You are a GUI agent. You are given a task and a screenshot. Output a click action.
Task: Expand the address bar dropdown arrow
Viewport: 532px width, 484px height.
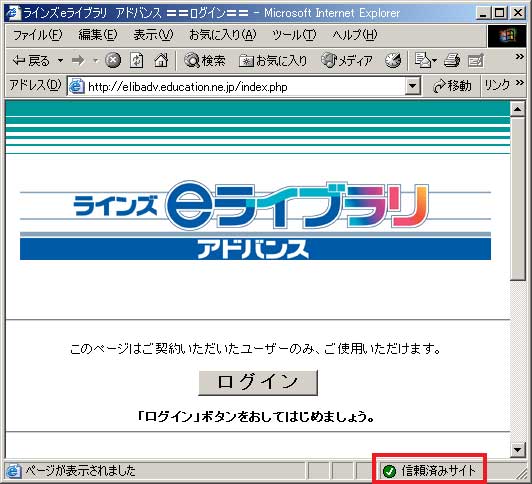coord(412,86)
